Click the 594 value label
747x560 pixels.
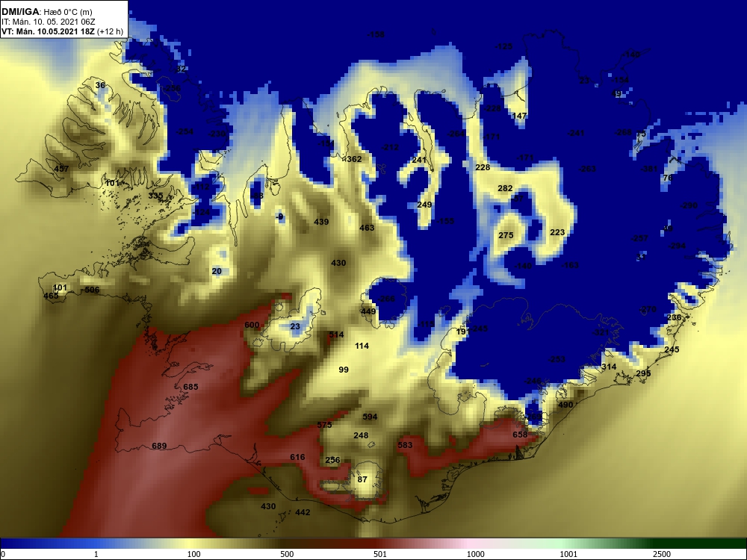(371, 417)
